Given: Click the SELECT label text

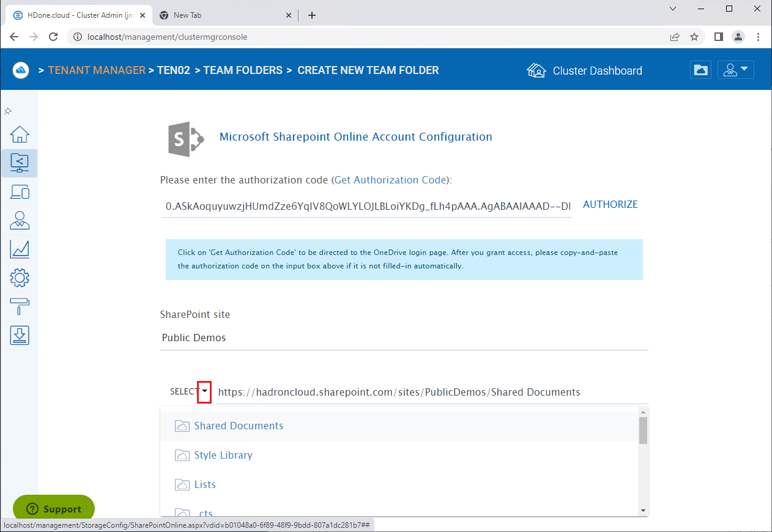Looking at the screenshot, I should point(184,391).
